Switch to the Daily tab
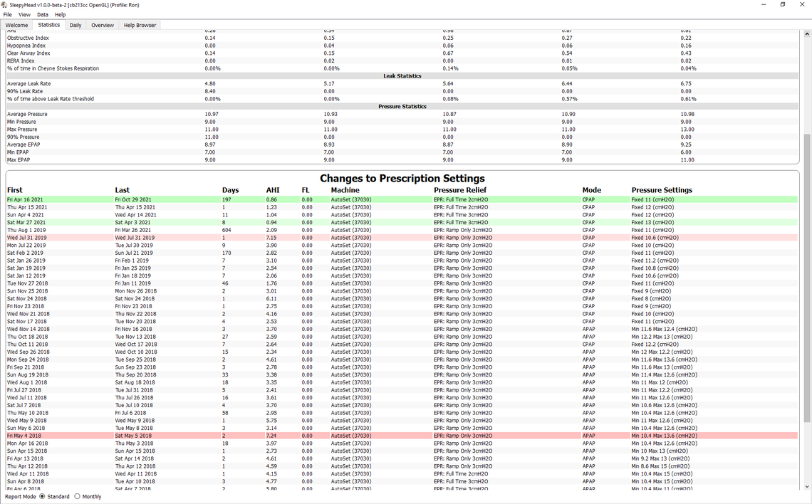Image resolution: width=812 pixels, height=504 pixels. point(76,25)
